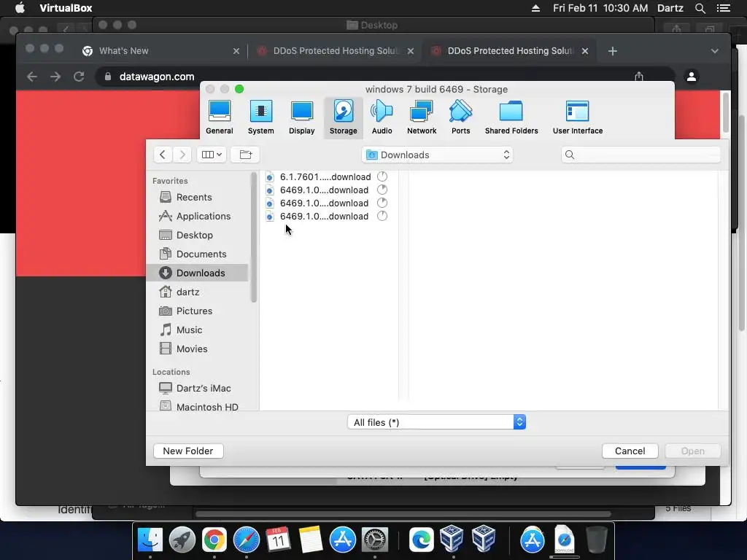Image resolution: width=747 pixels, height=560 pixels.
Task: Open the General settings pane
Action: (219, 117)
